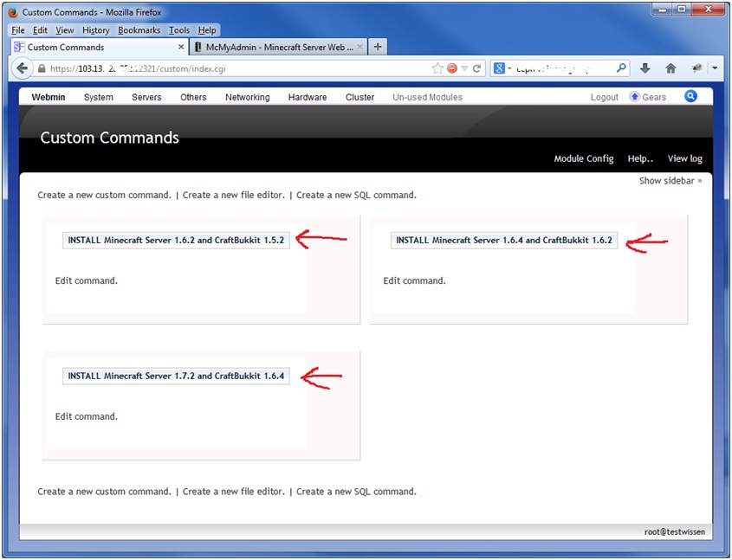The height and width of the screenshot is (560, 732).
Task: Switch to the McMyAdmin Minecraft Server tab
Action: pos(279,47)
